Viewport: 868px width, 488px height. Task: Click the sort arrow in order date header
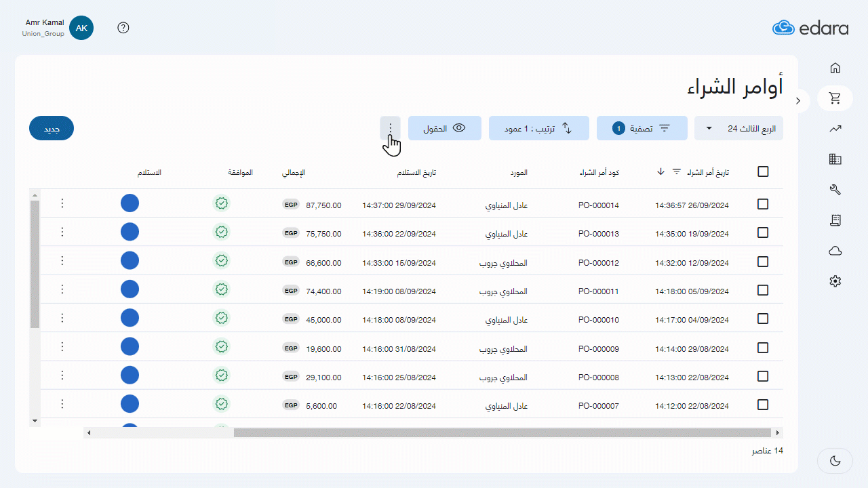point(660,172)
